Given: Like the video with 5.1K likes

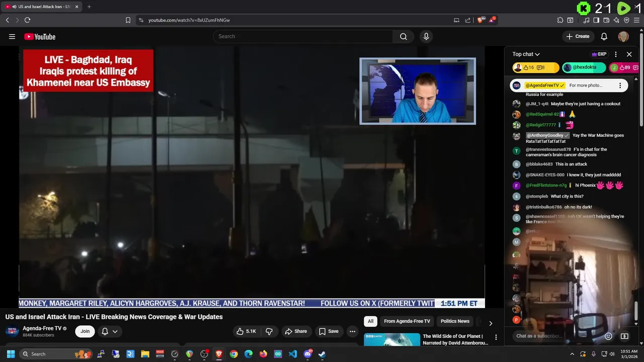Looking at the screenshot, I should (x=247, y=331).
